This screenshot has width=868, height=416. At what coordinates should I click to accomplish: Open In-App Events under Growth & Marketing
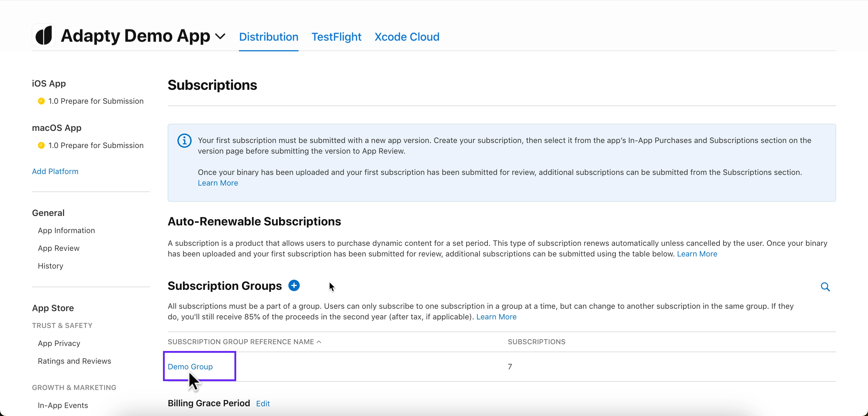(x=63, y=405)
